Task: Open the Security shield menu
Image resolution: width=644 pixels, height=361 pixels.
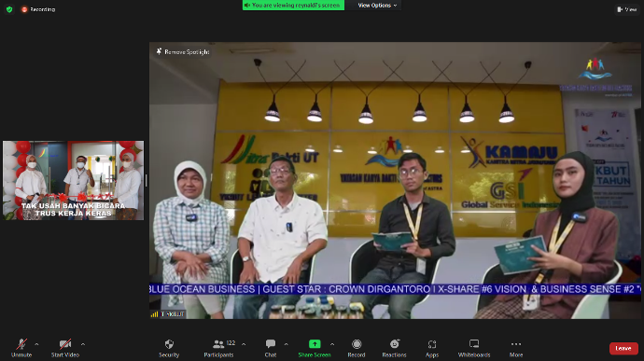Action: (x=169, y=348)
